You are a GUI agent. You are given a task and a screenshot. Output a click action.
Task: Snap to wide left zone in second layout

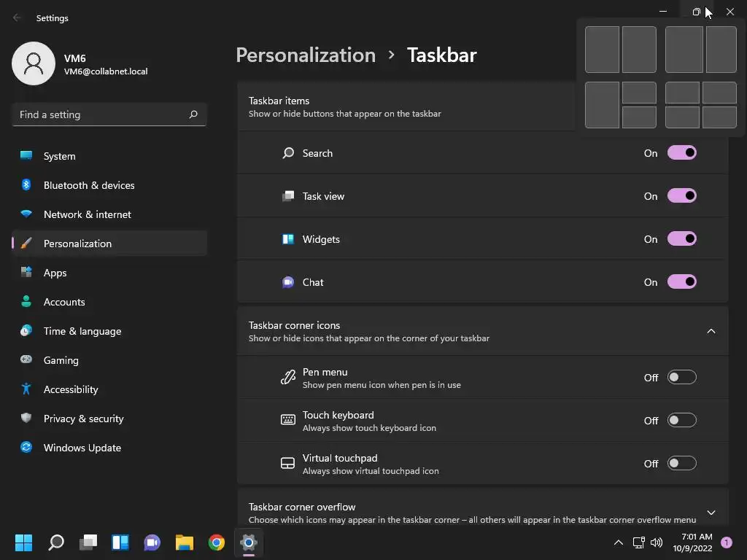[x=684, y=50]
